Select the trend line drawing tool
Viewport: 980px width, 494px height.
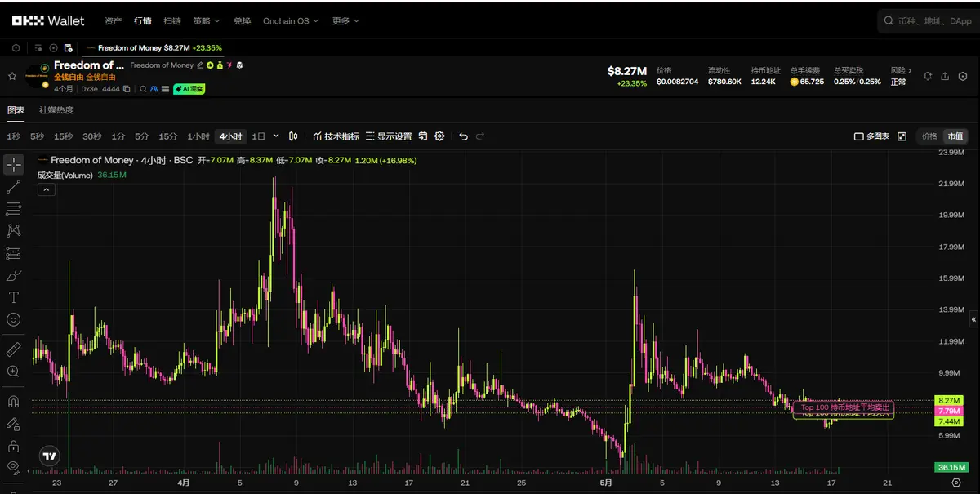coord(13,187)
